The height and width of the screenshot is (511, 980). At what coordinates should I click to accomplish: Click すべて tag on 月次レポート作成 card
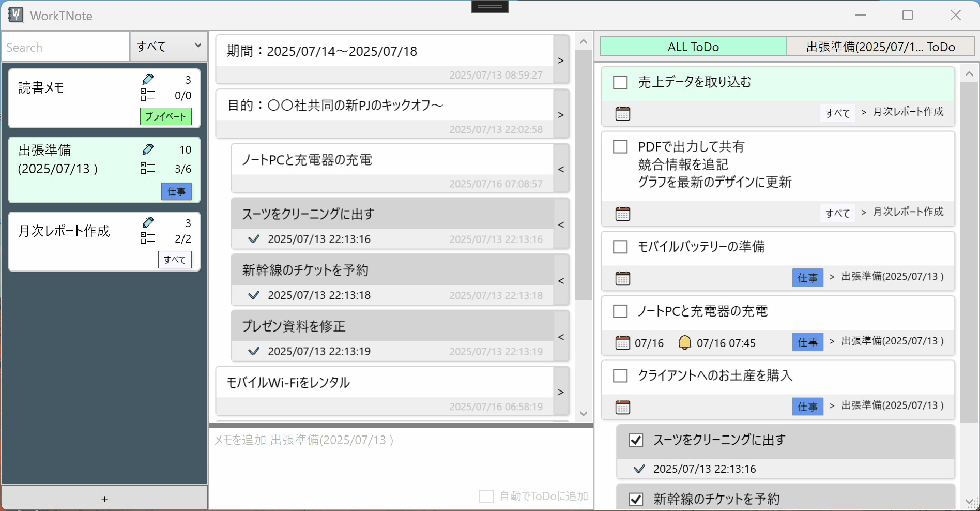[175, 260]
